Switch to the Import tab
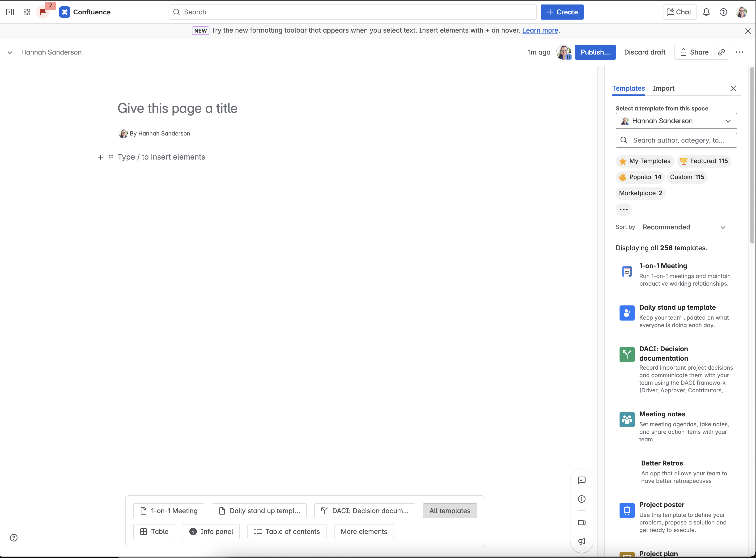This screenshot has width=756, height=558. 663,88
